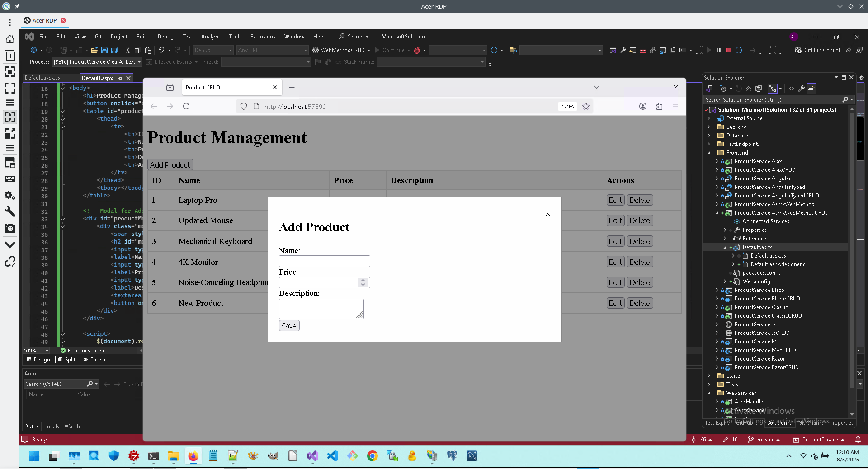Open Firefox from the Windows taskbar
This screenshot has width=868, height=469.
coord(193,456)
